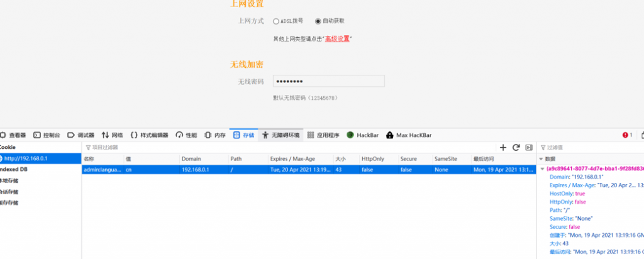Open the 高级设置 link
This screenshot has height=259, width=644.
point(337,39)
